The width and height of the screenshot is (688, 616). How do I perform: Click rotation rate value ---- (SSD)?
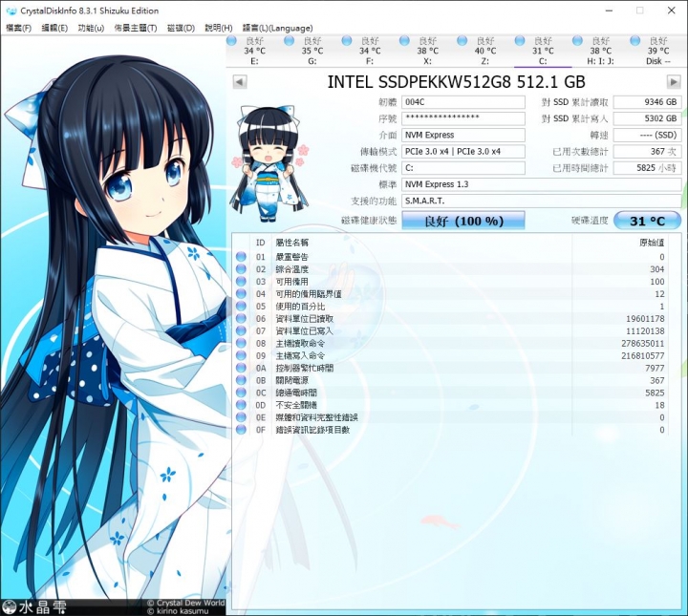point(647,135)
